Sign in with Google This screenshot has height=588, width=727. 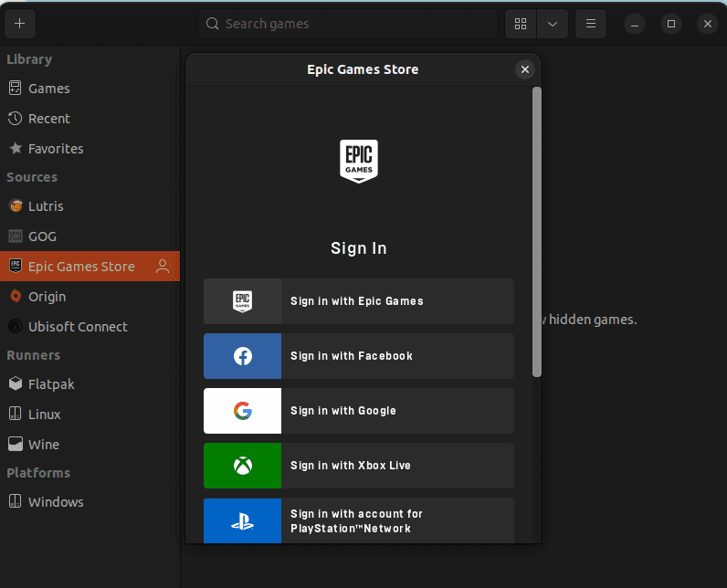359,411
